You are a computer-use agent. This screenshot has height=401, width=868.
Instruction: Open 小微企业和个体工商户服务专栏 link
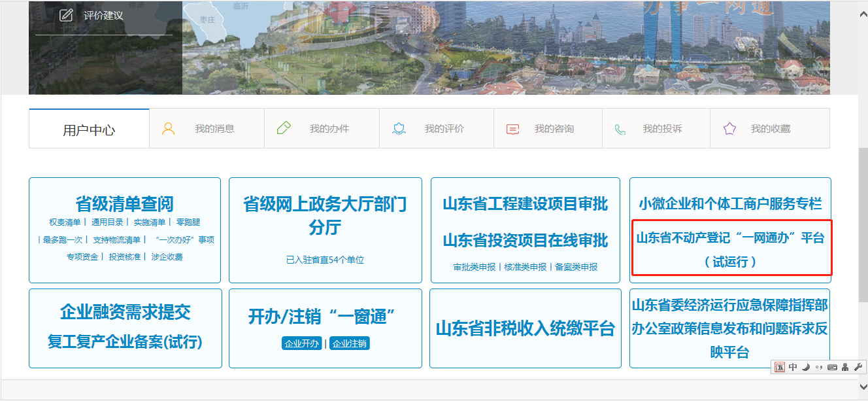[730, 204]
